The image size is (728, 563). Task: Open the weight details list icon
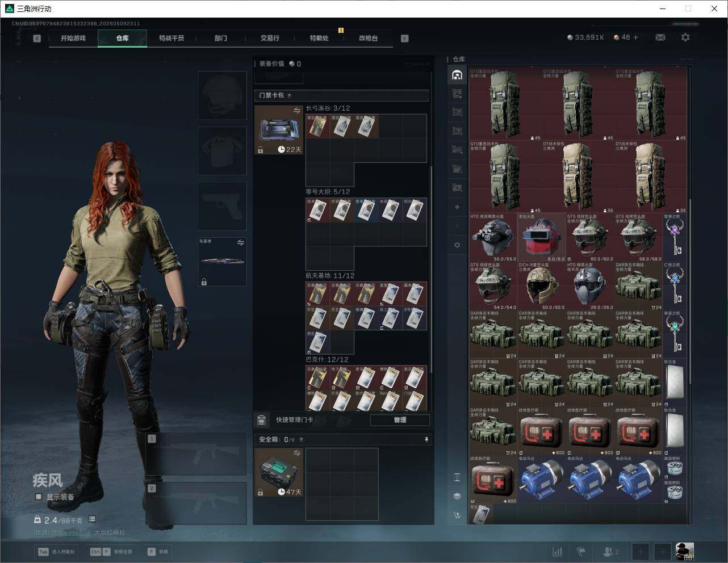point(92,519)
